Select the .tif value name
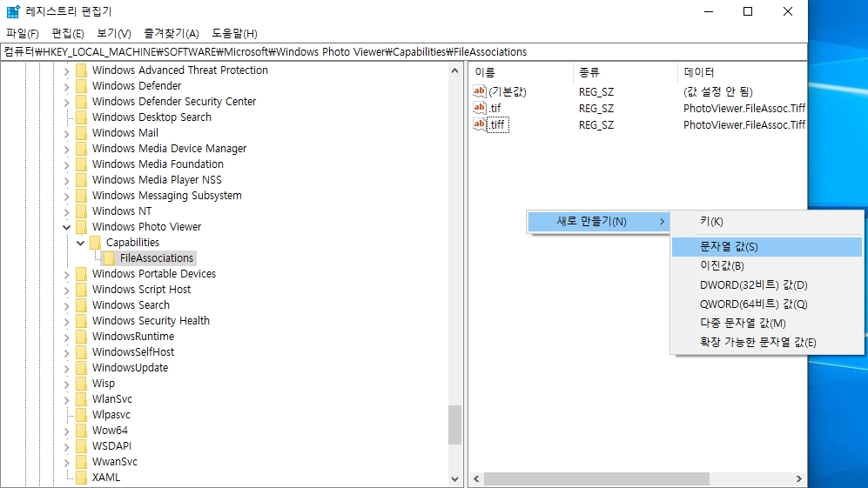868x488 pixels. 495,108
